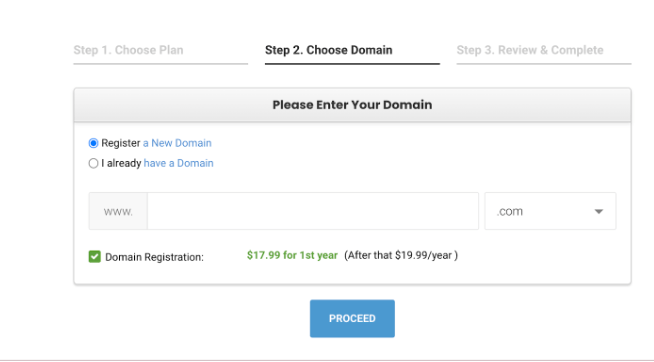Screen dimensions: 654x362
Task: Click the word "Register" beside the first radio
Action: coord(121,143)
